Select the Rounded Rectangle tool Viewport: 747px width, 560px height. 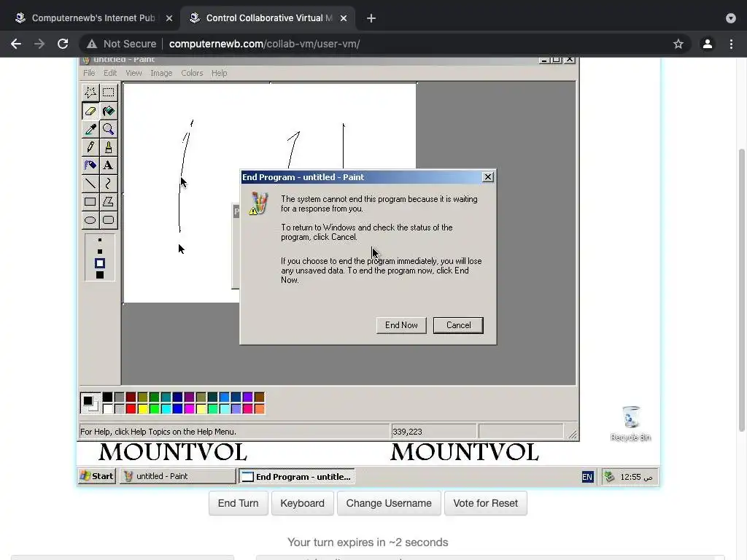pos(109,220)
